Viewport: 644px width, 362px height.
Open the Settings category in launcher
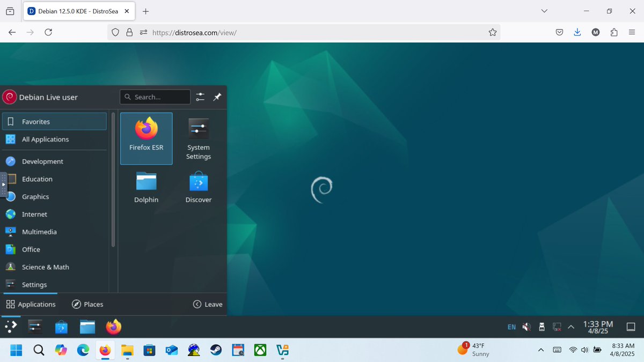(x=55, y=285)
